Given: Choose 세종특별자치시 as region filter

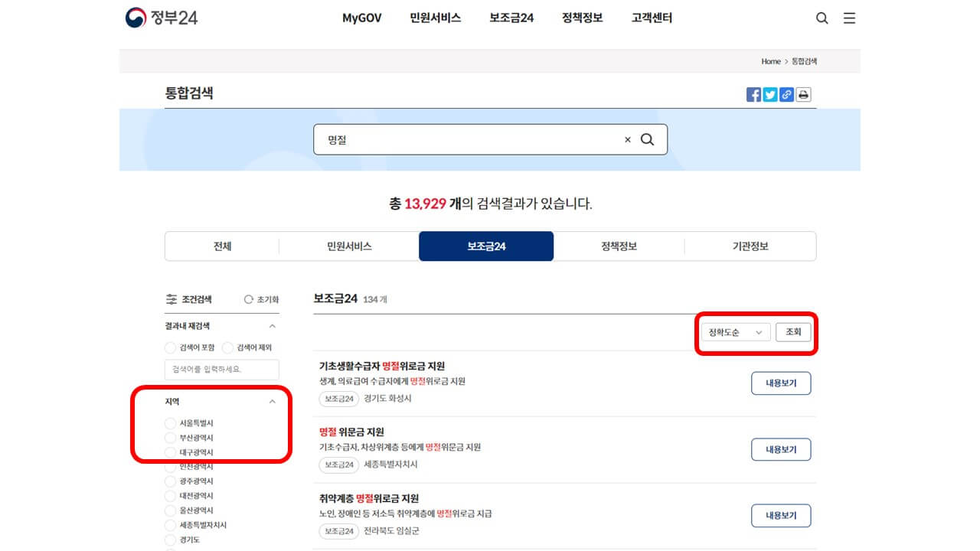Looking at the screenshot, I should coord(169,525).
